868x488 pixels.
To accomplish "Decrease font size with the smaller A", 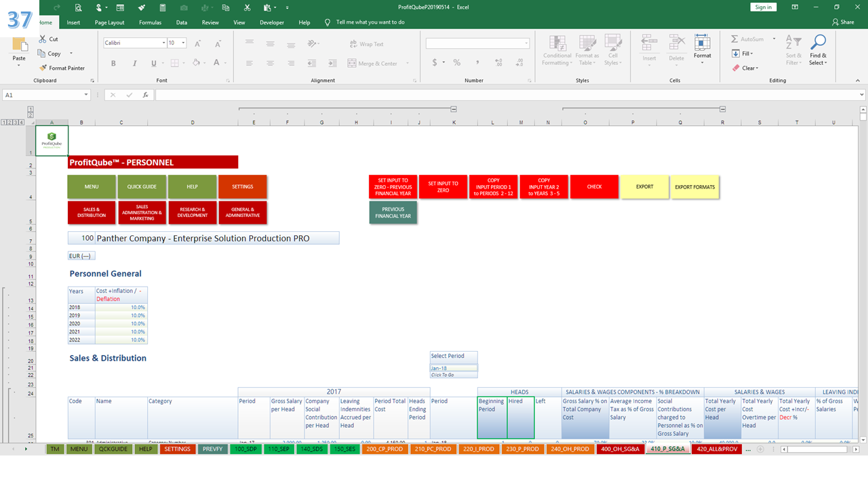I will (x=216, y=43).
